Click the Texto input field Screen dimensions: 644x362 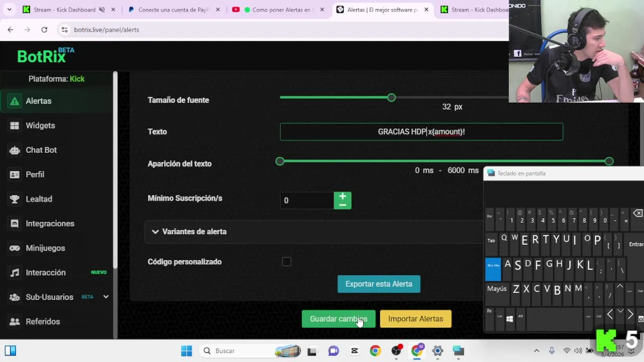pos(422,132)
